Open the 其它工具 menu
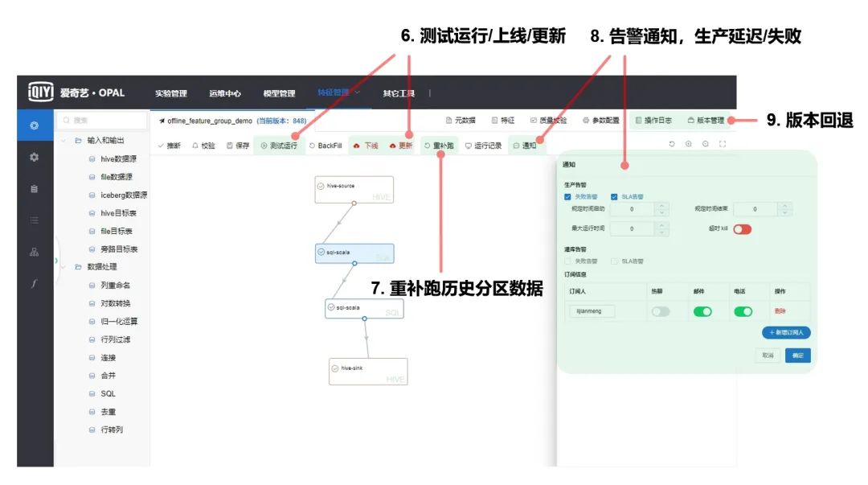Screen dimensions: 868x485 click(x=399, y=93)
